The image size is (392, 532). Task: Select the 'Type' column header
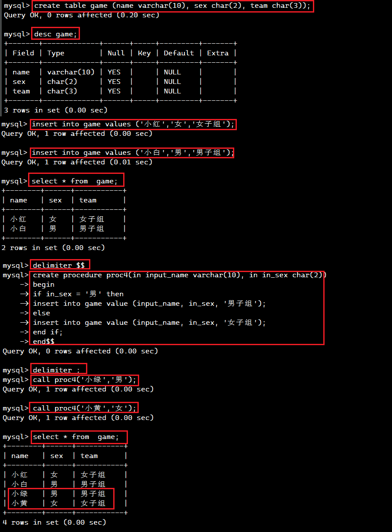click(x=56, y=53)
